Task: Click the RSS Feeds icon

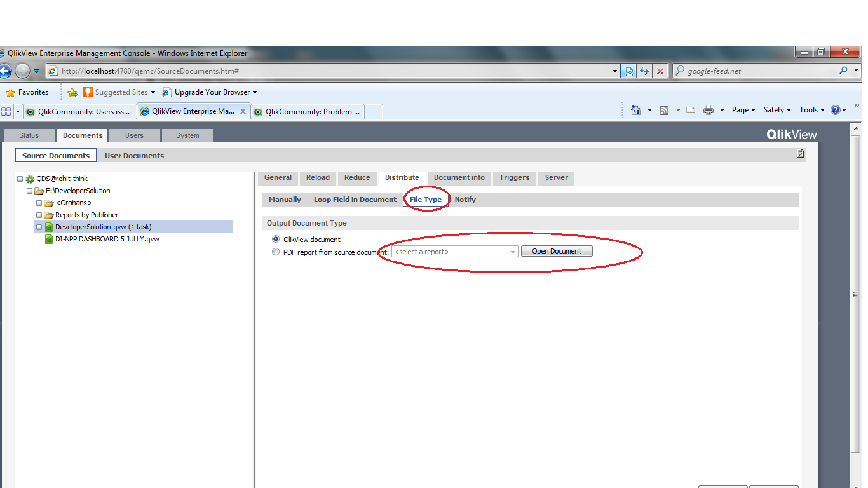Action: tap(664, 110)
